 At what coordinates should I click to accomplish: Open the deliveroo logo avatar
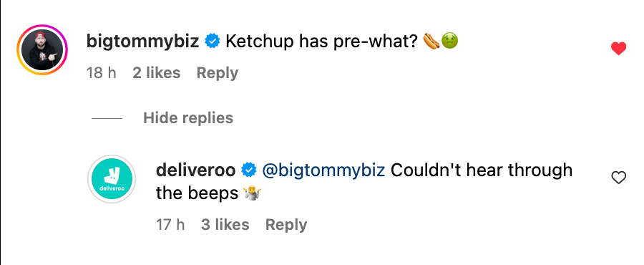pyautogui.click(x=112, y=179)
